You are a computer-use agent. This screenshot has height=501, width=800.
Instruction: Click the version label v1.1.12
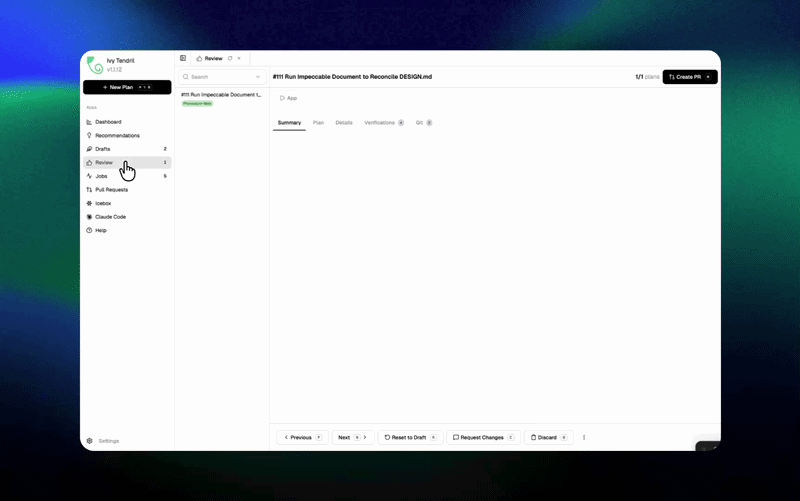tap(114, 70)
